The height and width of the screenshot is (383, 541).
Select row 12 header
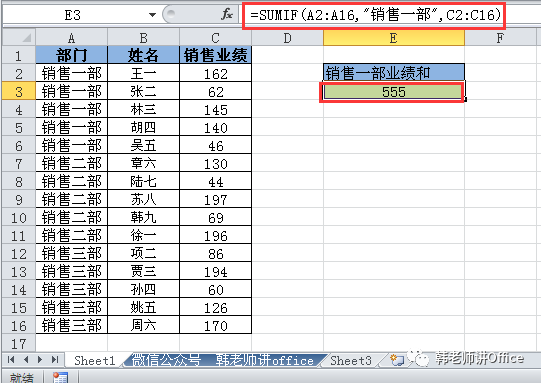(19, 253)
